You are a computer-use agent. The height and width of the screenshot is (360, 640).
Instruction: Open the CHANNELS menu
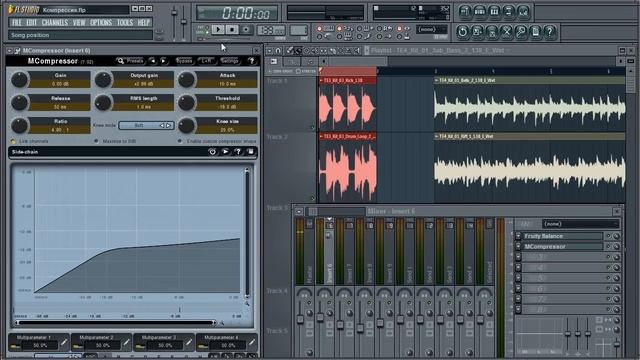click(55, 22)
